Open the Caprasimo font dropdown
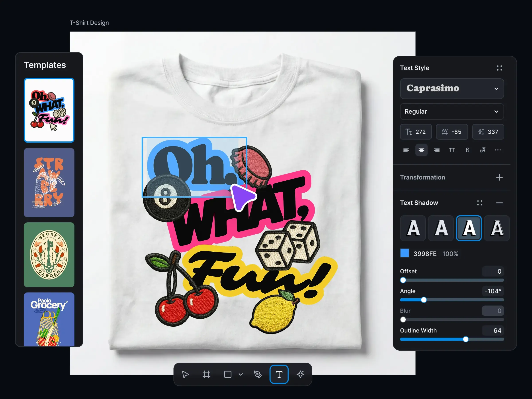532x399 pixels. click(452, 89)
